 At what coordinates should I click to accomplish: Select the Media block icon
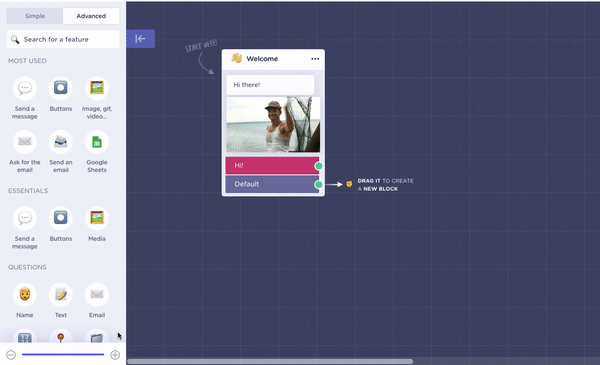click(97, 218)
